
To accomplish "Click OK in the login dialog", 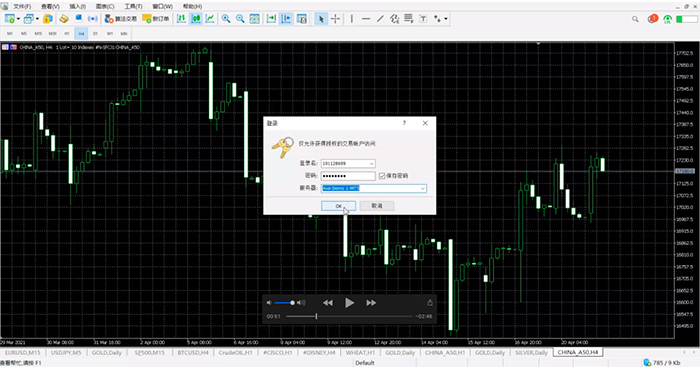I will (x=338, y=206).
